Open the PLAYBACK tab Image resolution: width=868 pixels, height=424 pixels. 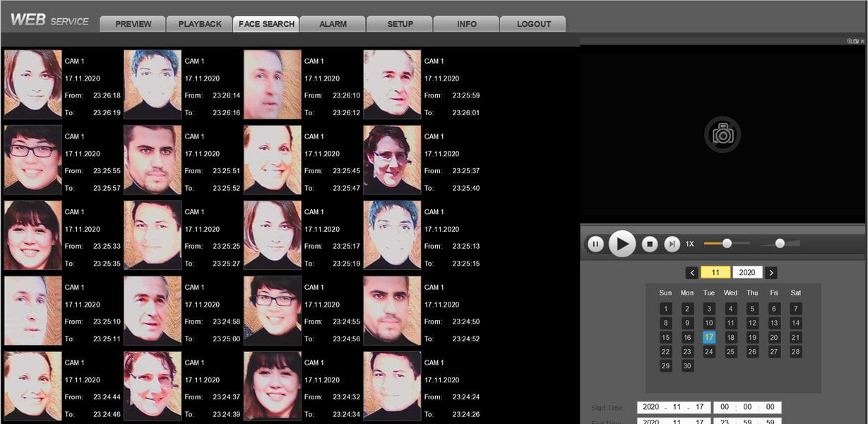[200, 24]
